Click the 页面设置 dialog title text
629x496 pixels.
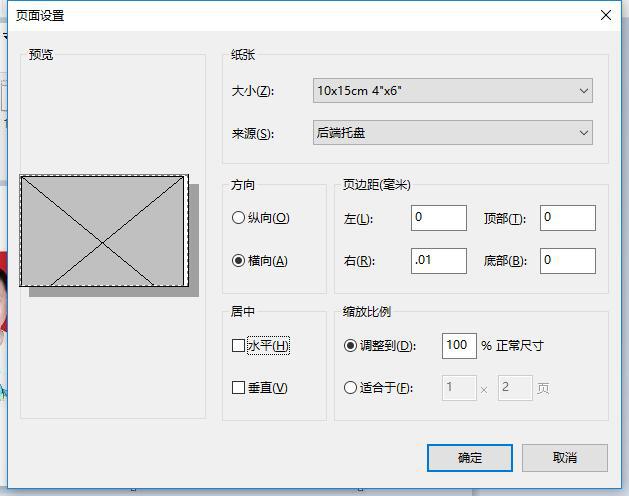(40, 16)
